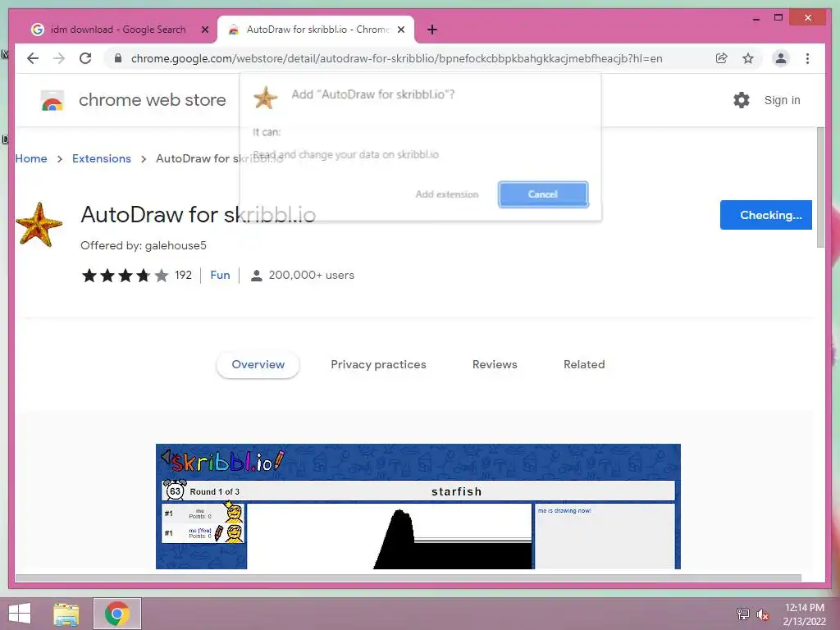Click the Offered by: galehouse5 text

click(x=144, y=245)
